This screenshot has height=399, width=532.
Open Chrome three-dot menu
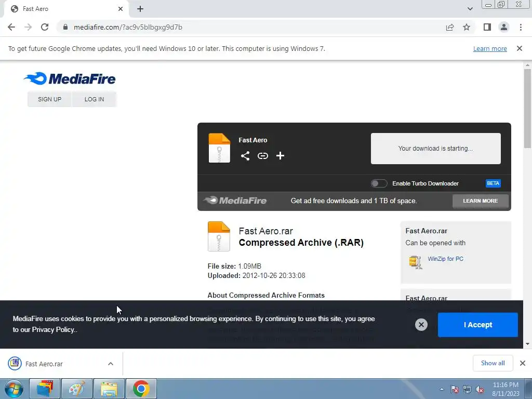click(521, 27)
